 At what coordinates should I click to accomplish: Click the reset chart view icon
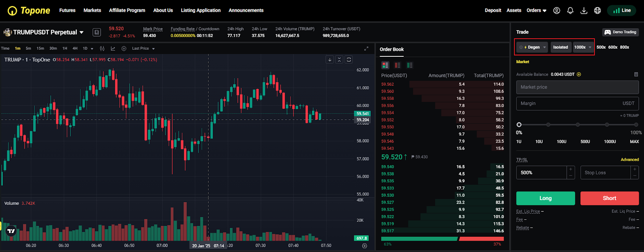tap(349, 60)
